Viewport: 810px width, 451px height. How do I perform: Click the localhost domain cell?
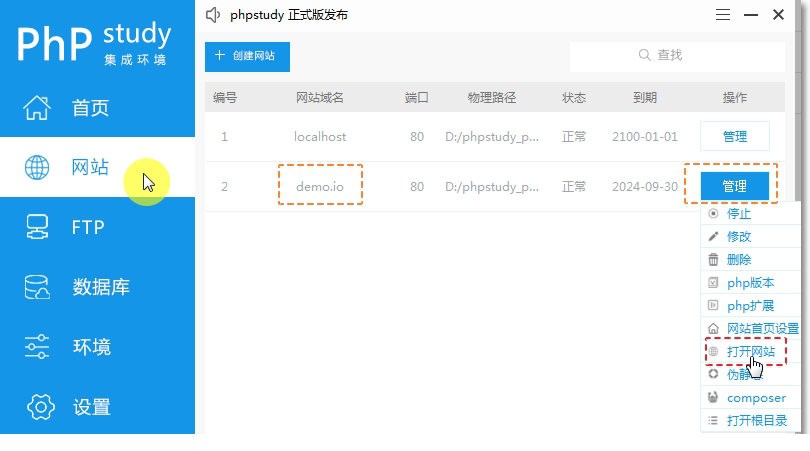320,137
